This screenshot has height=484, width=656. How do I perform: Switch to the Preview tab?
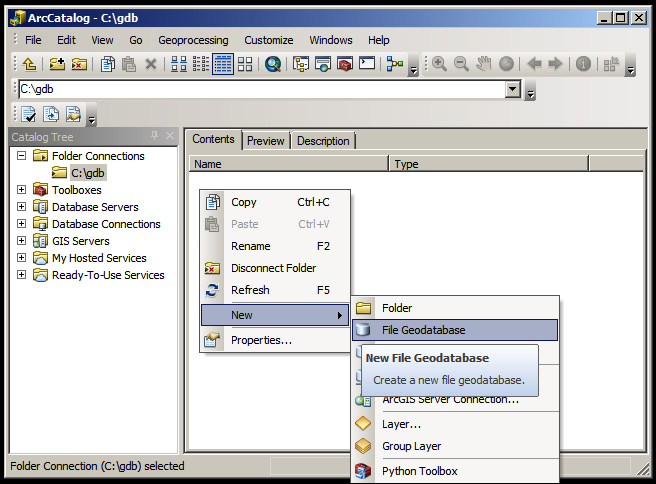[x=266, y=141]
